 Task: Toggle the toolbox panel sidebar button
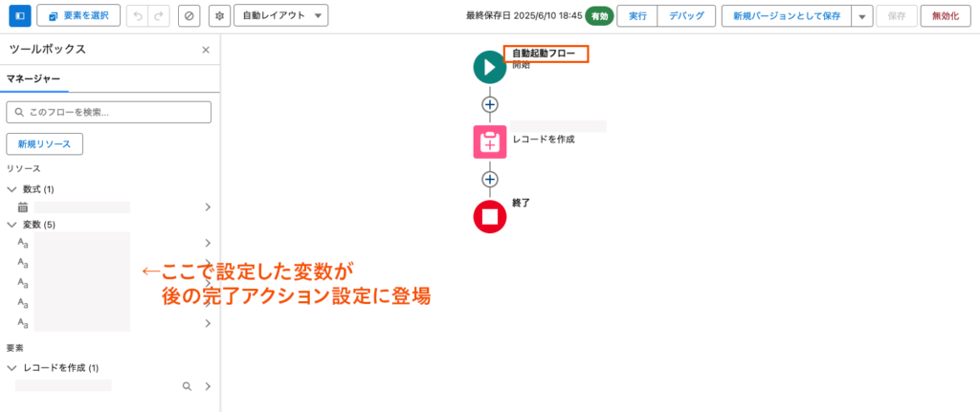19,15
